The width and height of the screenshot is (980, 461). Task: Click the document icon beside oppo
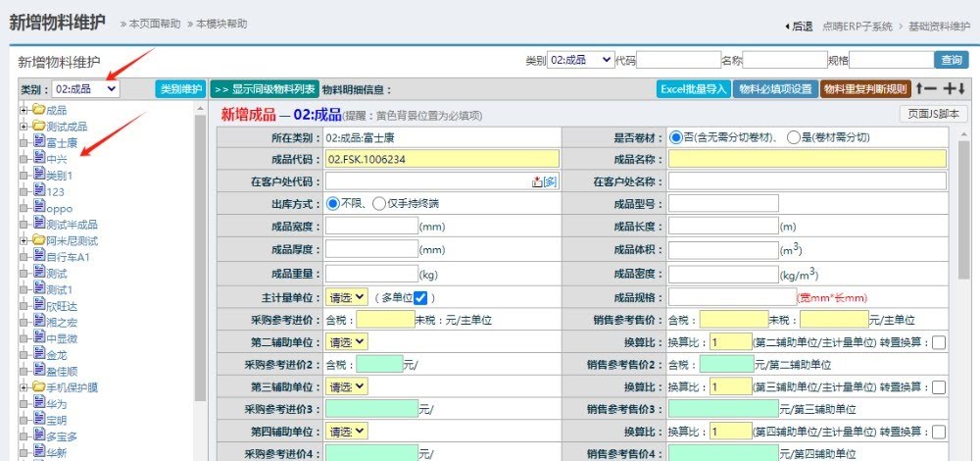tap(39, 207)
